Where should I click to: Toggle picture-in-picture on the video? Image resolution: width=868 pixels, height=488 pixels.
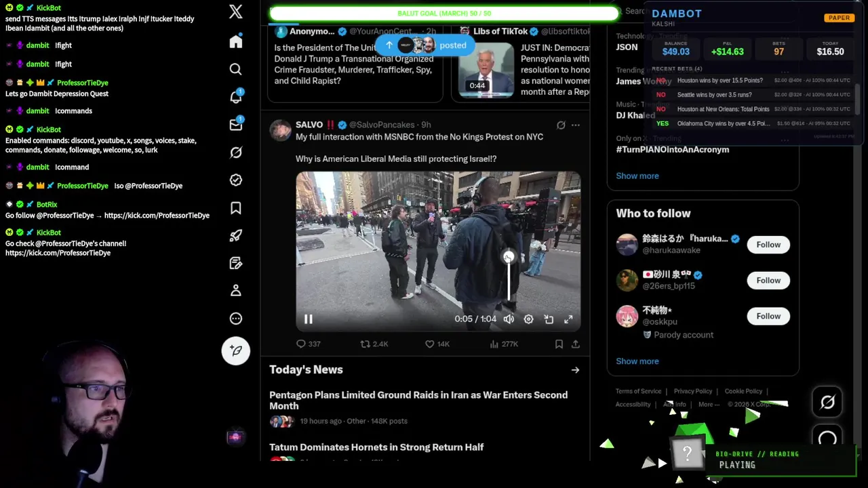pos(549,319)
